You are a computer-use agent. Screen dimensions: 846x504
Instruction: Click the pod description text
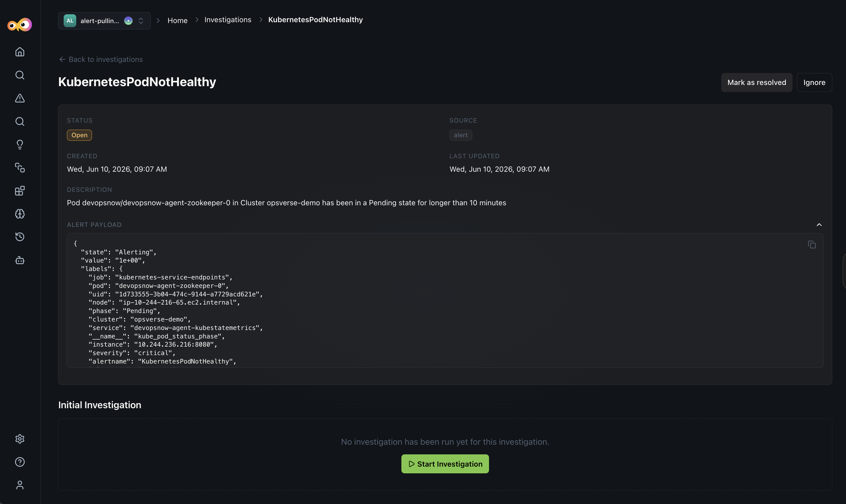286,203
